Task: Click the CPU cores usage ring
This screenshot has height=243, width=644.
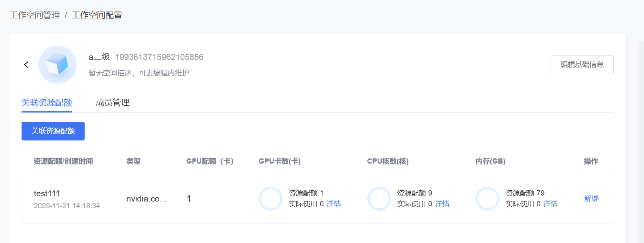Action: (379, 199)
